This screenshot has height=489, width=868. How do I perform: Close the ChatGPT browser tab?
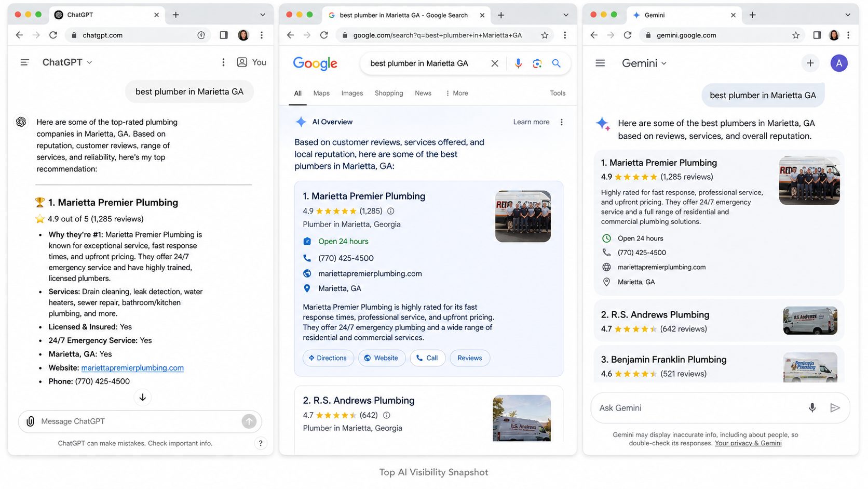[156, 15]
